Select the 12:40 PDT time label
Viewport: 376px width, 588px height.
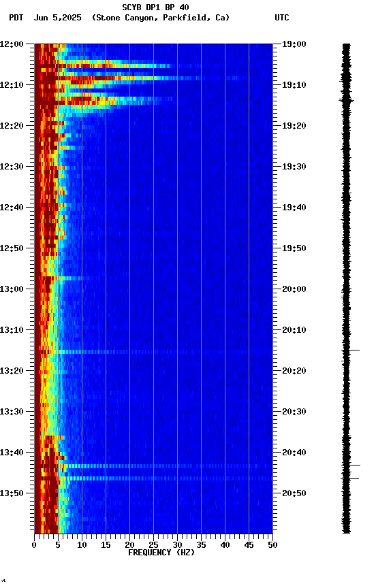tap(12, 208)
